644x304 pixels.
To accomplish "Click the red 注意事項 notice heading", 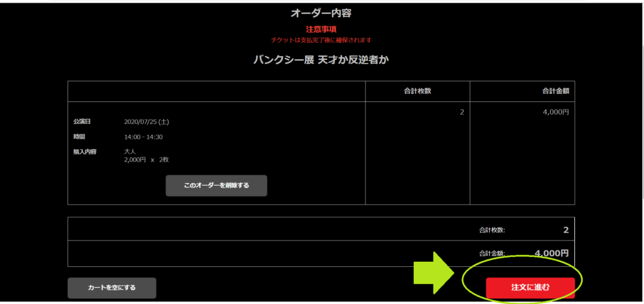I will tap(321, 30).
